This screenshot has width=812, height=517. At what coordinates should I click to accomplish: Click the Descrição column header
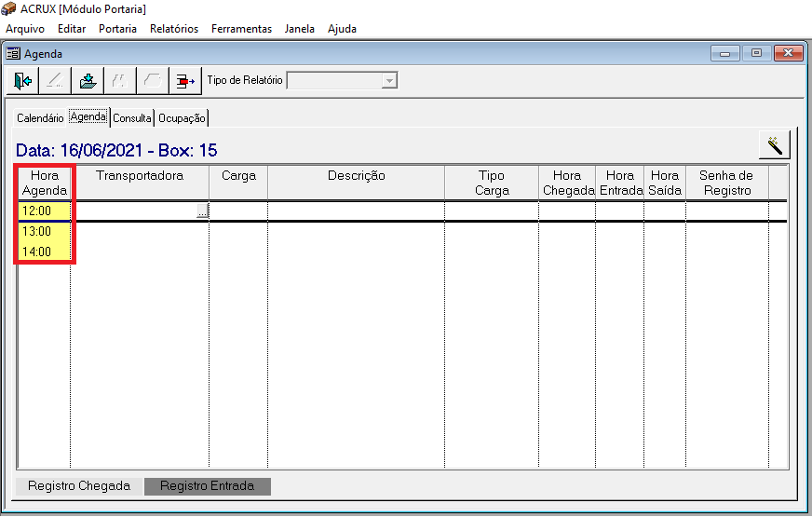[x=357, y=183]
